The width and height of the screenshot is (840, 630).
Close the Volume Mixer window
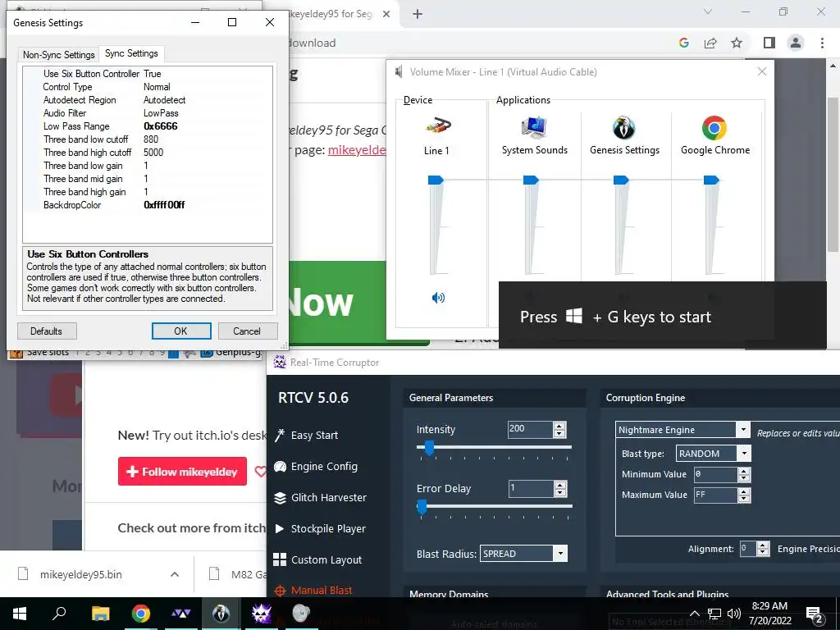point(762,71)
